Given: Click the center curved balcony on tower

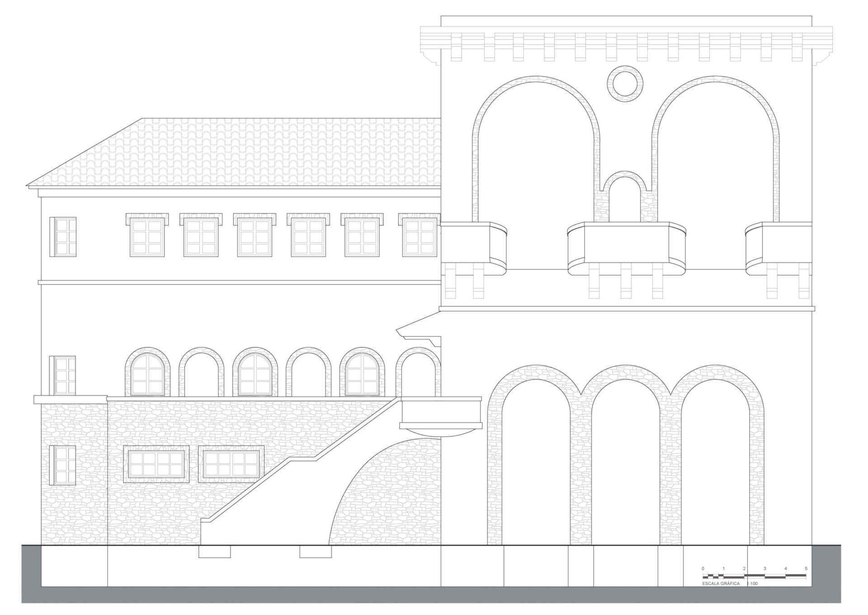Looking at the screenshot, I should (x=627, y=246).
